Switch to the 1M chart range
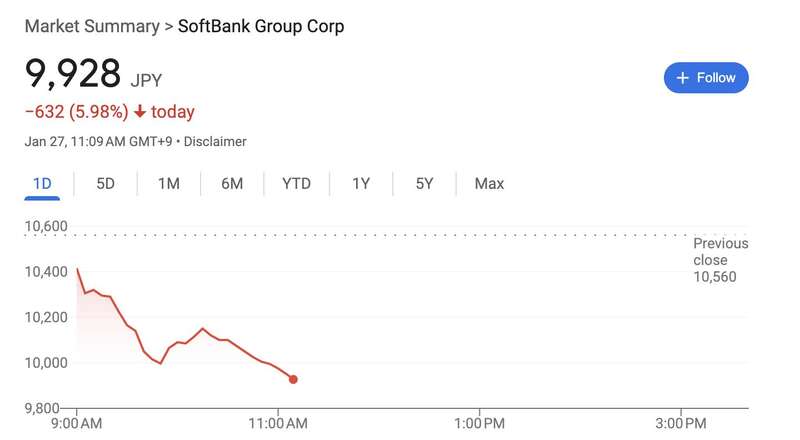 tap(168, 184)
